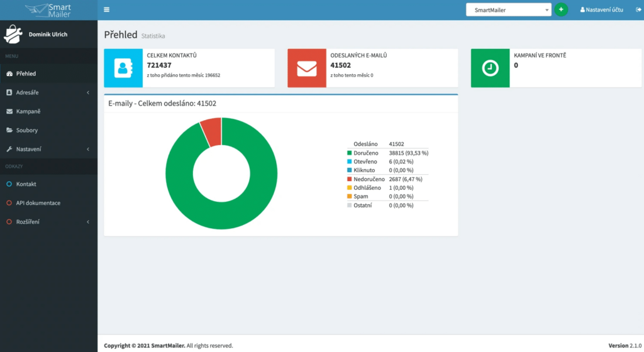This screenshot has width=644, height=352.
Task: Click the SmartMailer logo in the header
Action: point(48,10)
